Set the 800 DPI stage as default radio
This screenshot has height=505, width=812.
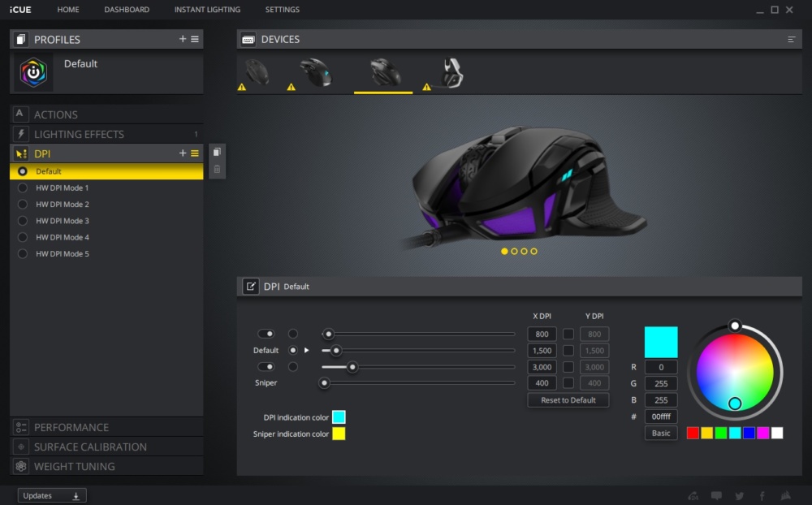click(x=293, y=334)
